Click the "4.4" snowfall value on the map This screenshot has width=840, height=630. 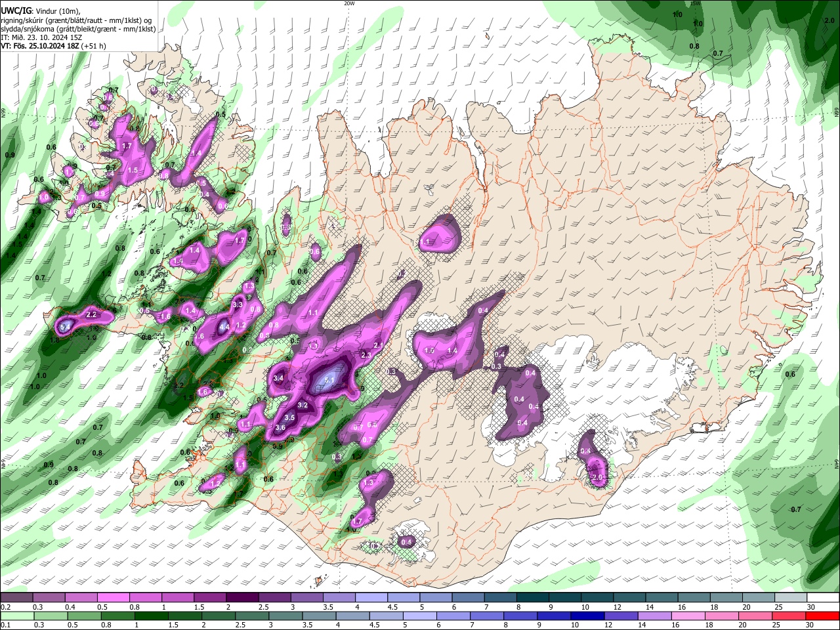click(224, 327)
